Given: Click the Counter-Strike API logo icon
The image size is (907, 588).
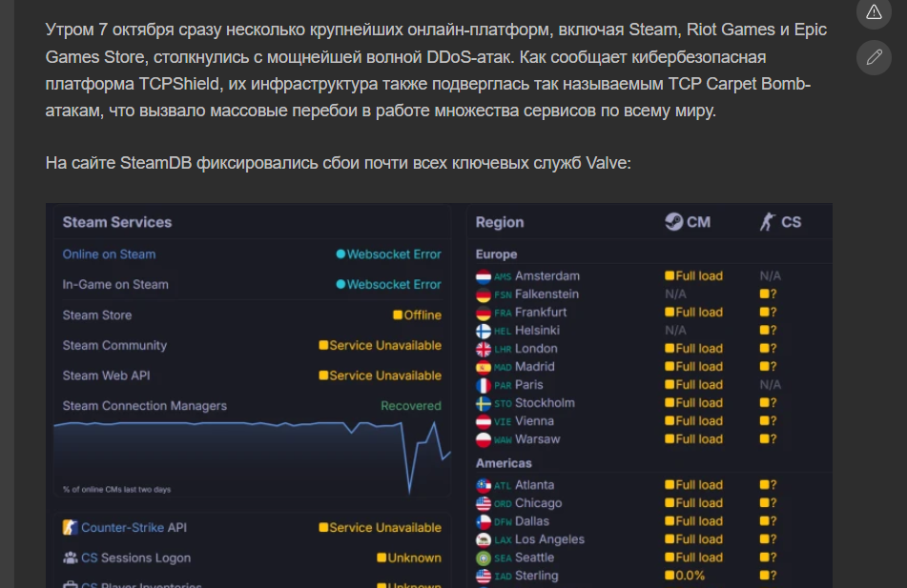Looking at the screenshot, I should pos(71,527).
